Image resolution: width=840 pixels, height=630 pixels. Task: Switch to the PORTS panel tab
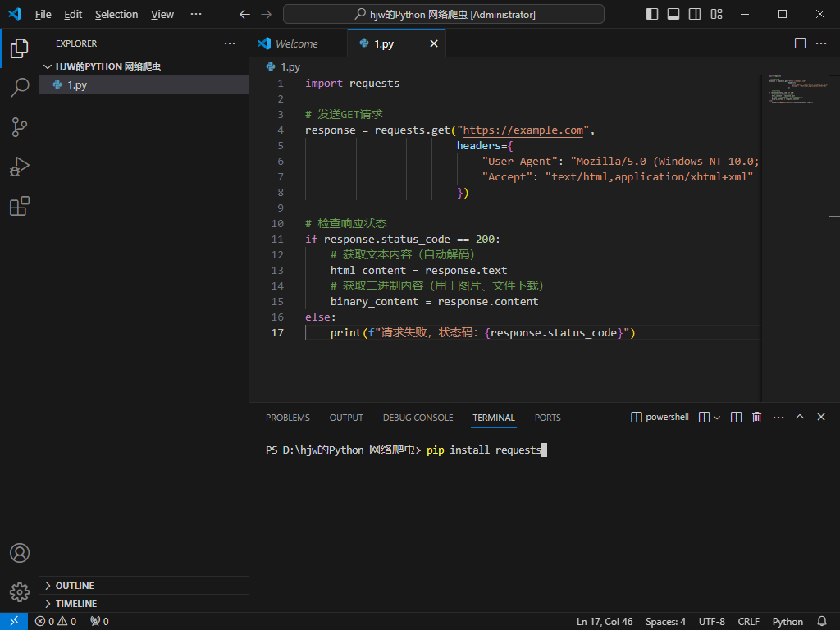547,418
